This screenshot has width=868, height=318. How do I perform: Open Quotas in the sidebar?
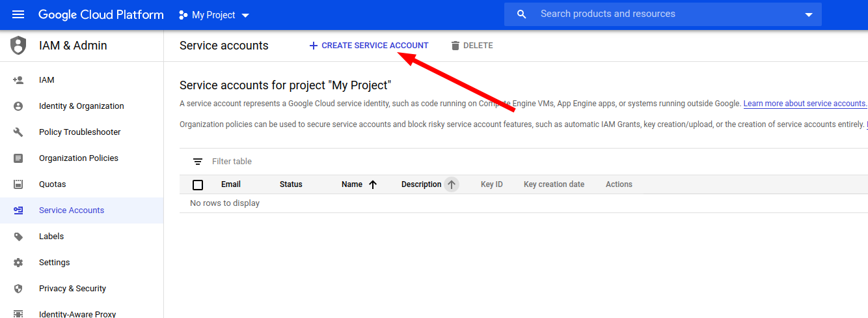pyautogui.click(x=81, y=184)
